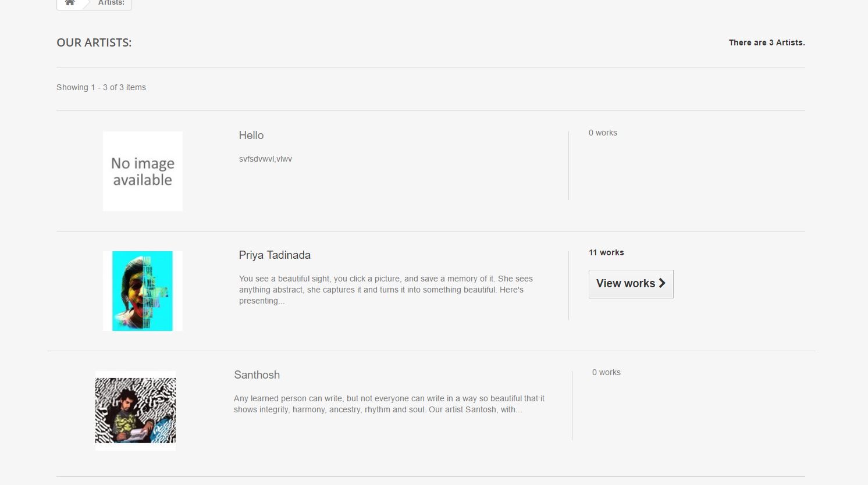Click the '11 works' count label
868x485 pixels.
point(606,253)
